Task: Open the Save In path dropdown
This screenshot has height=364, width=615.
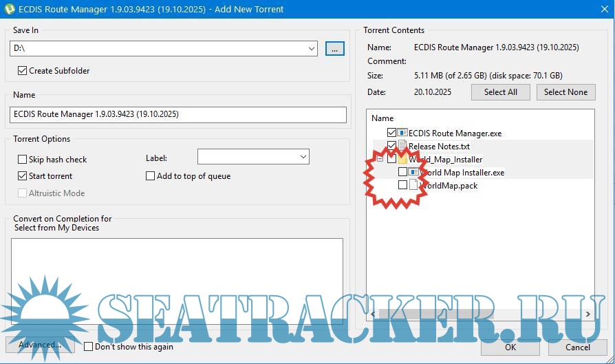Action: [x=312, y=49]
